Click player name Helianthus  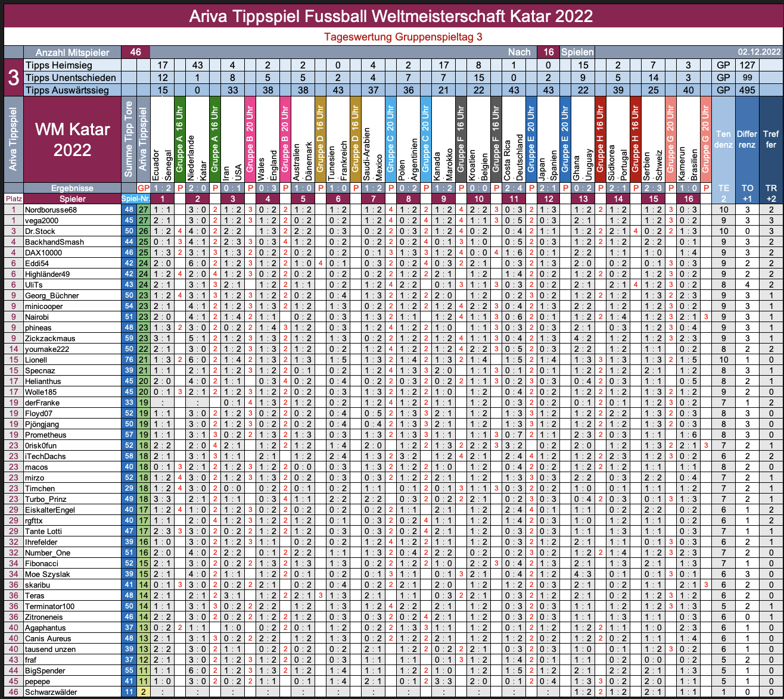43,381
